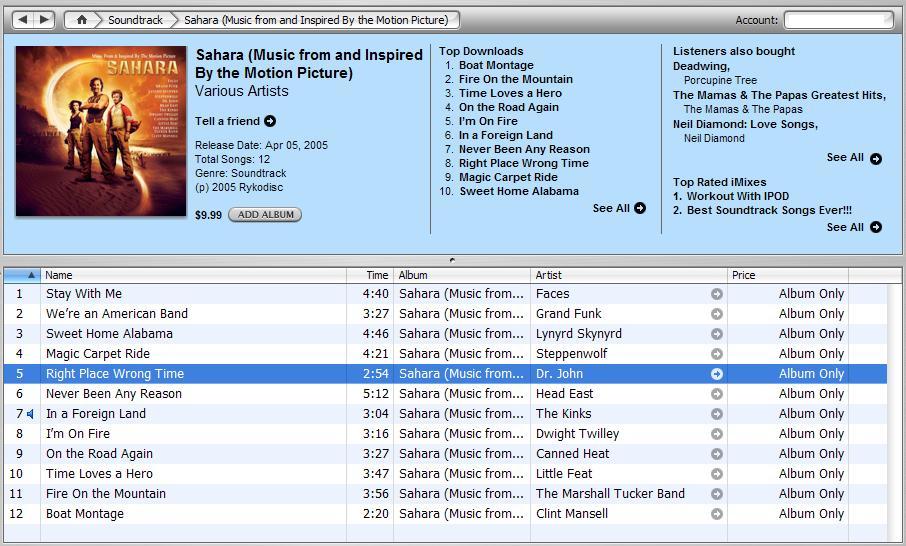The height and width of the screenshot is (546, 906).
Task: Open The Mamas & The Papas Greatest Hits
Action: tap(779, 95)
